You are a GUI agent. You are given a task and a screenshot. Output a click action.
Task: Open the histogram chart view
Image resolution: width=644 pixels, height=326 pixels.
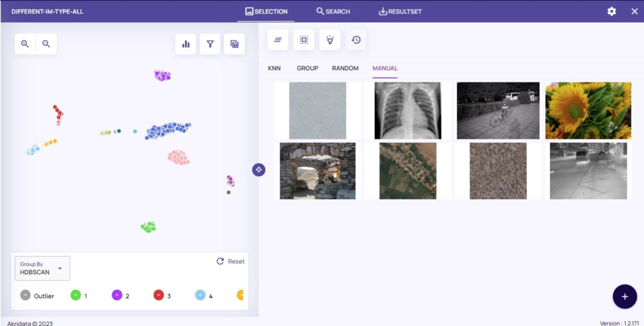coord(186,44)
